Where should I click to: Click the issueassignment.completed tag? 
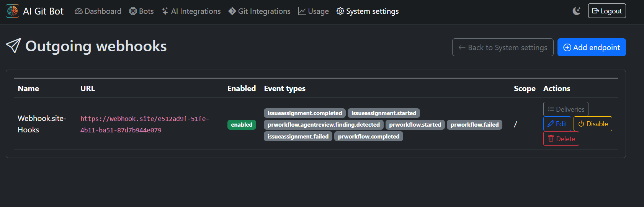[305, 113]
